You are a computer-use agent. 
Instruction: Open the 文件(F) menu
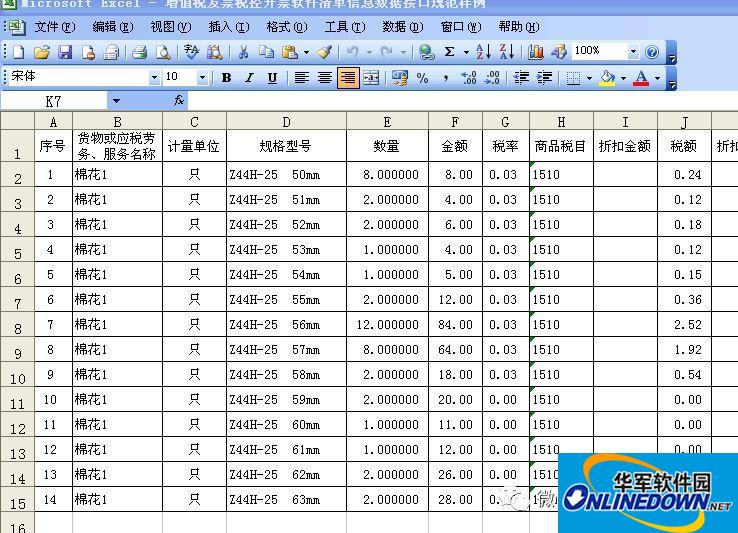point(55,27)
